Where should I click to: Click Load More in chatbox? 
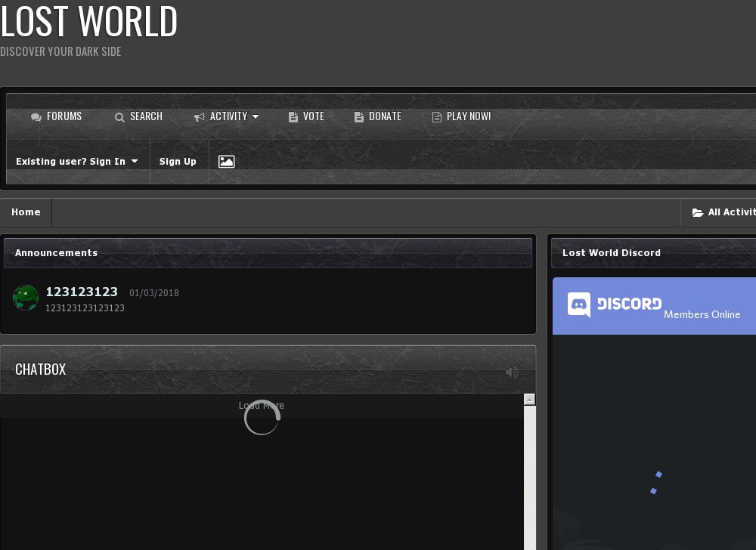click(262, 406)
